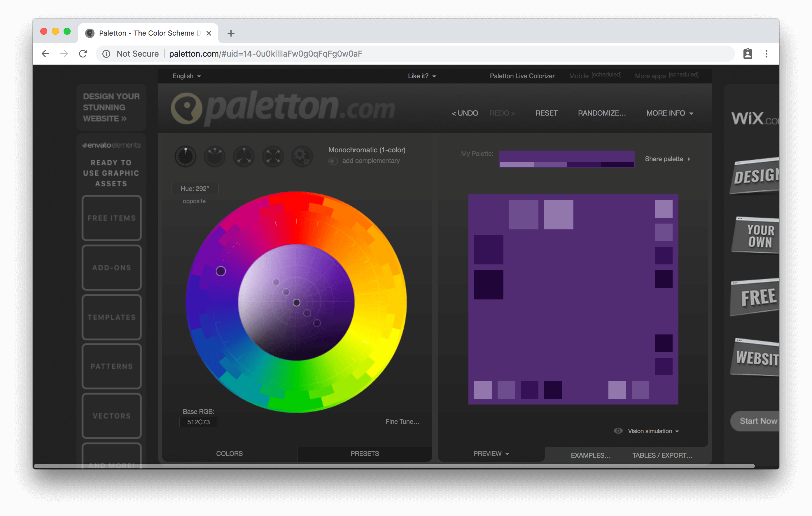The width and height of the screenshot is (812, 516).
Task: Toggle the add complementary color checkbox
Action: tap(333, 161)
